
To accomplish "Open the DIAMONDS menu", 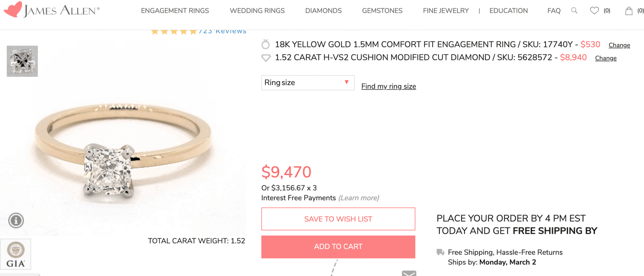I will point(323,10).
